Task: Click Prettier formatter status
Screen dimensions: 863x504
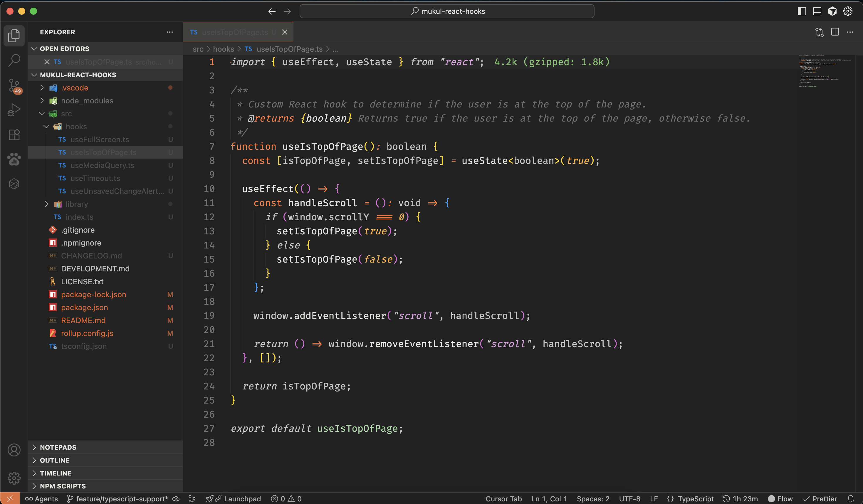Action: point(820,498)
